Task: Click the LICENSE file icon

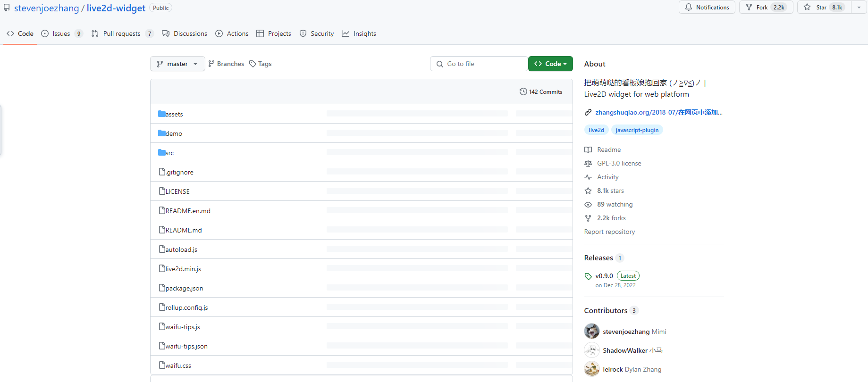Action: click(x=162, y=191)
